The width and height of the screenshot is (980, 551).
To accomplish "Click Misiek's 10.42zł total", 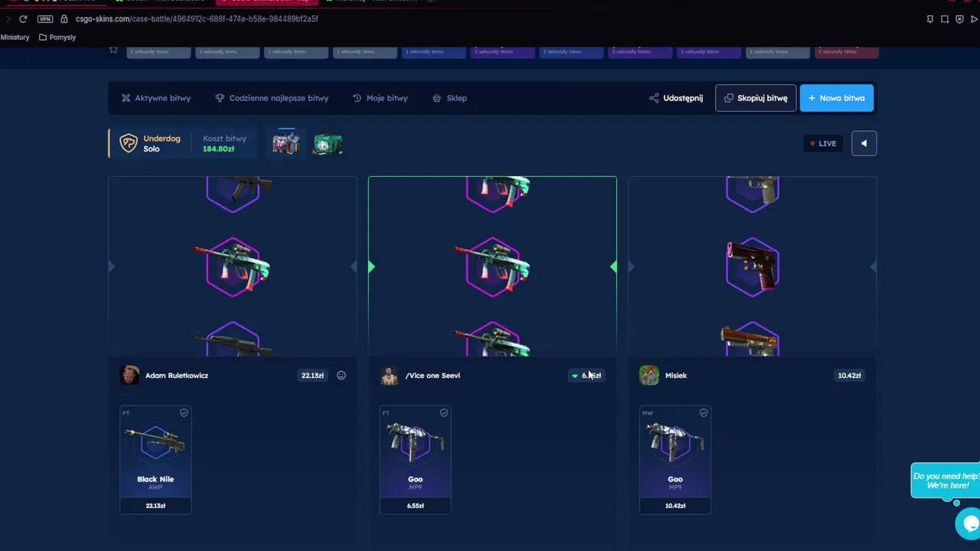I will 849,375.
